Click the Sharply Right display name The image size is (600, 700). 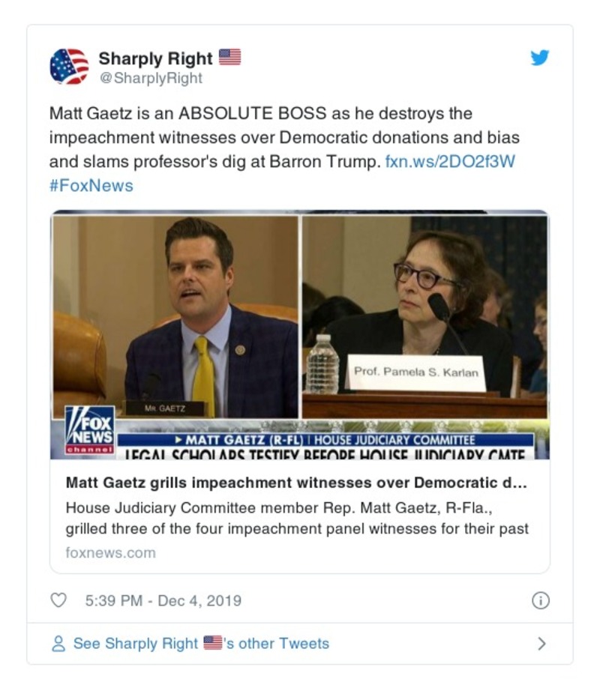[x=155, y=58]
